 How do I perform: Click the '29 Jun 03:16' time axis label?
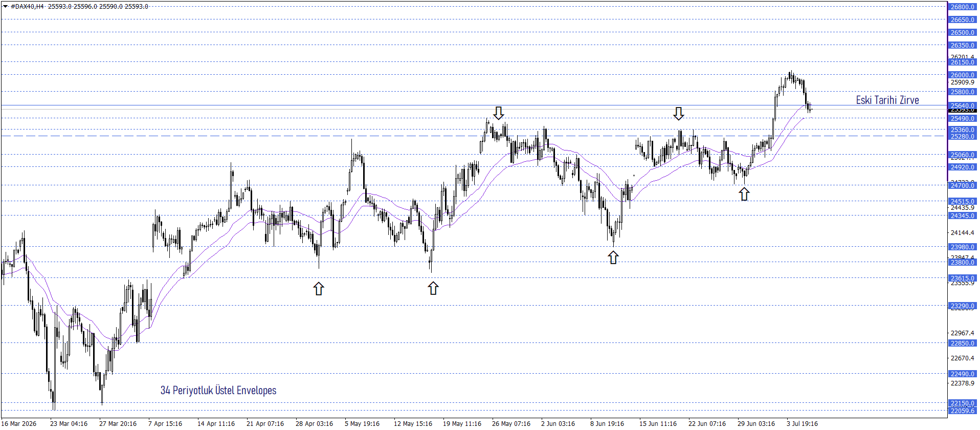coord(756,423)
